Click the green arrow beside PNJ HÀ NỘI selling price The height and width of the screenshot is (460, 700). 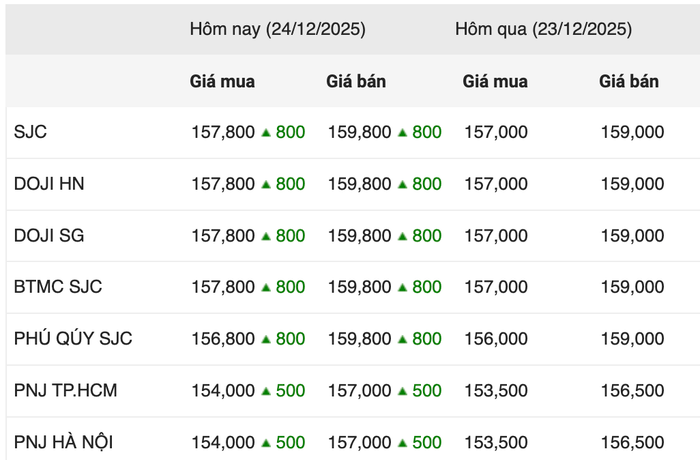[403, 443]
